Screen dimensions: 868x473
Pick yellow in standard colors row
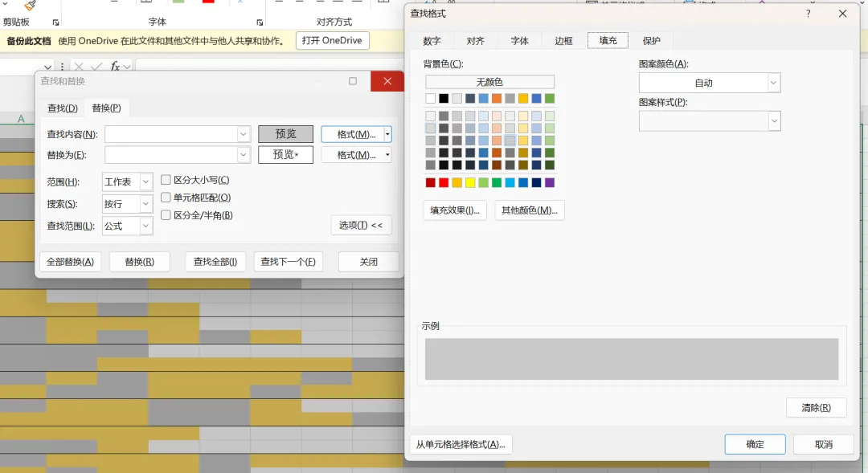(x=470, y=182)
